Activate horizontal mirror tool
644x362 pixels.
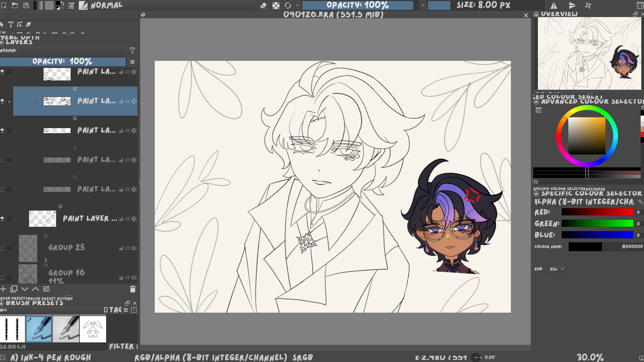coord(554,5)
